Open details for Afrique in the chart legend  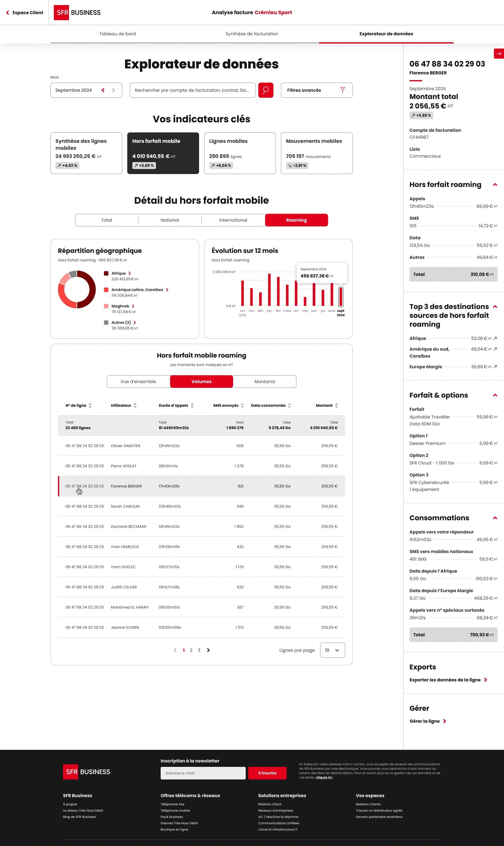click(130, 273)
